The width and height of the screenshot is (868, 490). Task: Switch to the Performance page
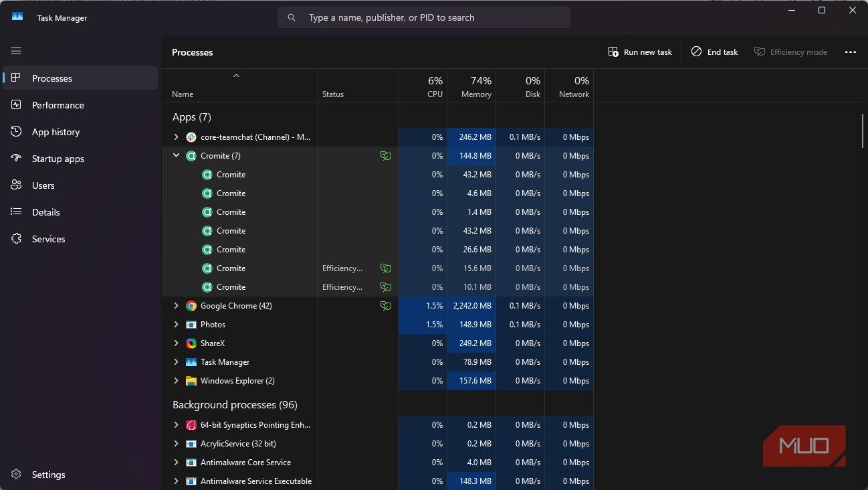click(x=58, y=105)
